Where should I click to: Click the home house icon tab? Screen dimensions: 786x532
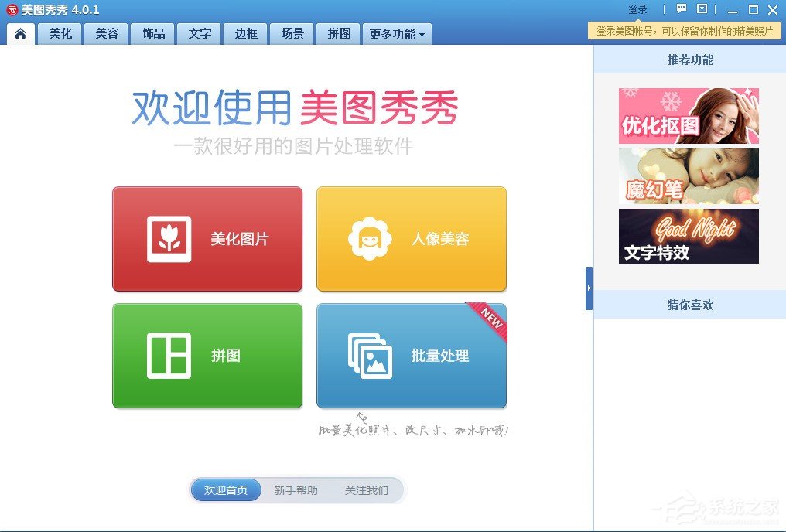[x=20, y=33]
